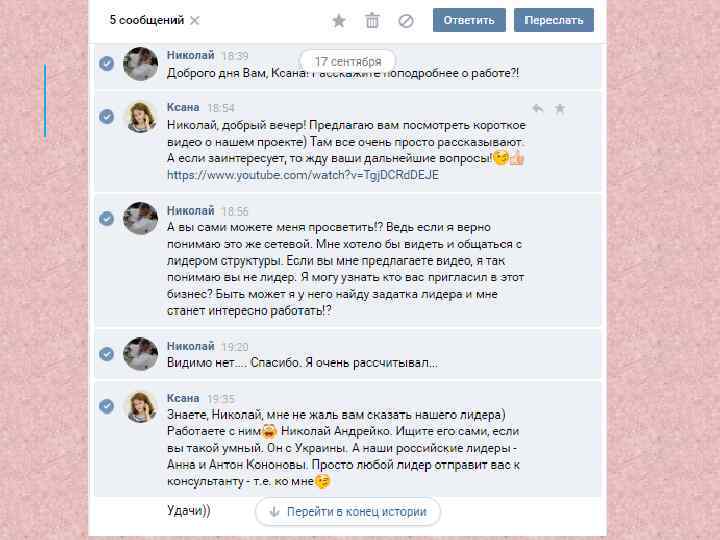Mark selected messages as spam icon
This screenshot has width=720, height=540.
tap(406, 21)
